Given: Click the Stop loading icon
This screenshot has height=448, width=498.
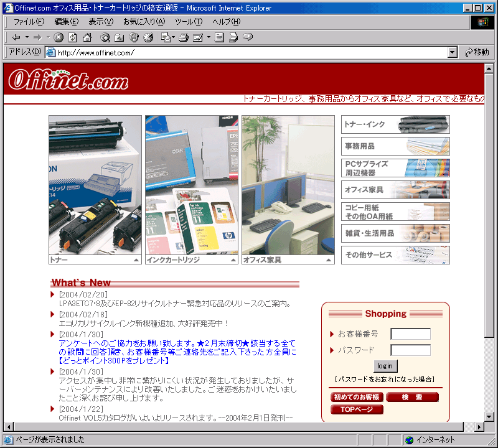Looking at the screenshot, I should (x=59, y=37).
